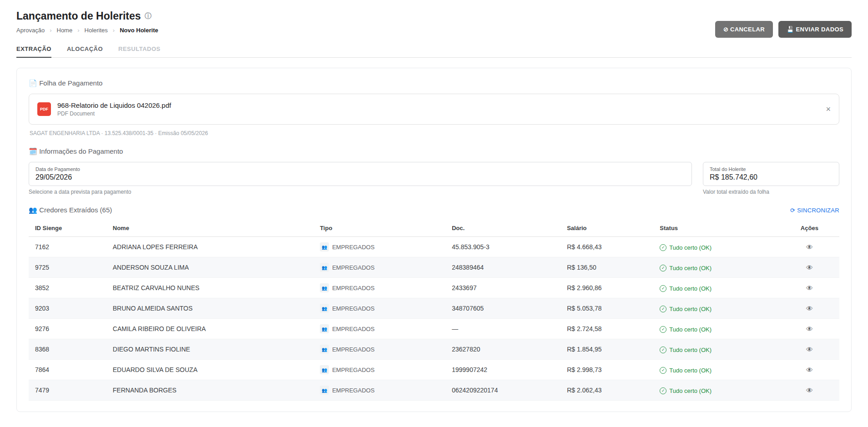Screen dimensions: 868x427
Task: Click the Empregados icon in DIEGO MARTINS FIOLINE row
Action: coord(324,350)
